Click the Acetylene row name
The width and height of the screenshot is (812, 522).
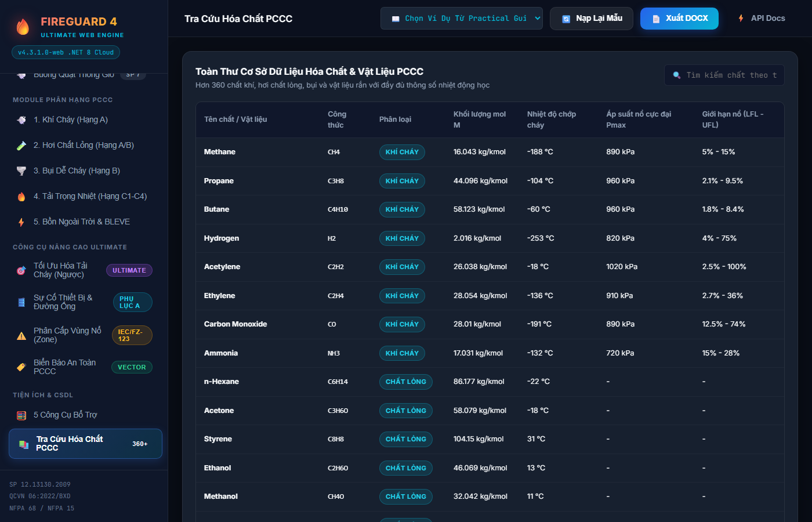click(x=222, y=267)
